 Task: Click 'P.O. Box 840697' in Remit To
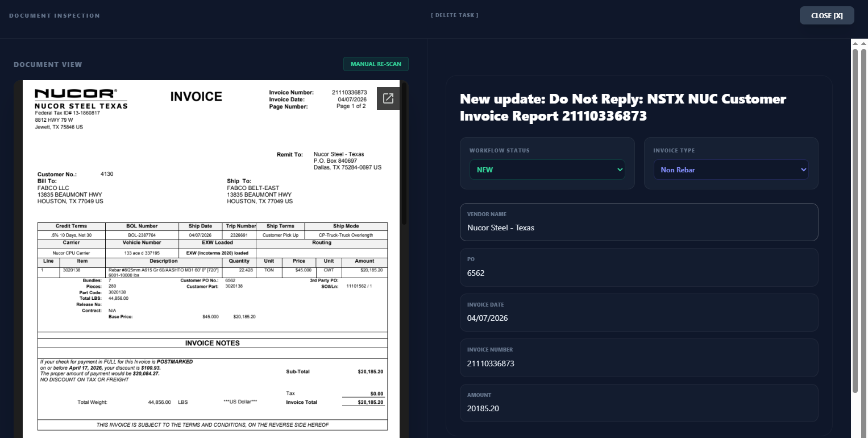335,161
